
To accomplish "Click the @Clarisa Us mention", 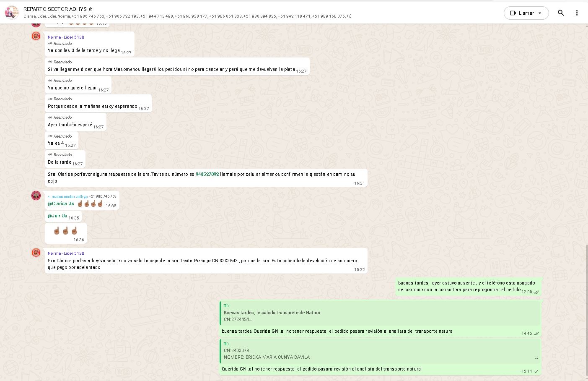I will tap(61, 204).
